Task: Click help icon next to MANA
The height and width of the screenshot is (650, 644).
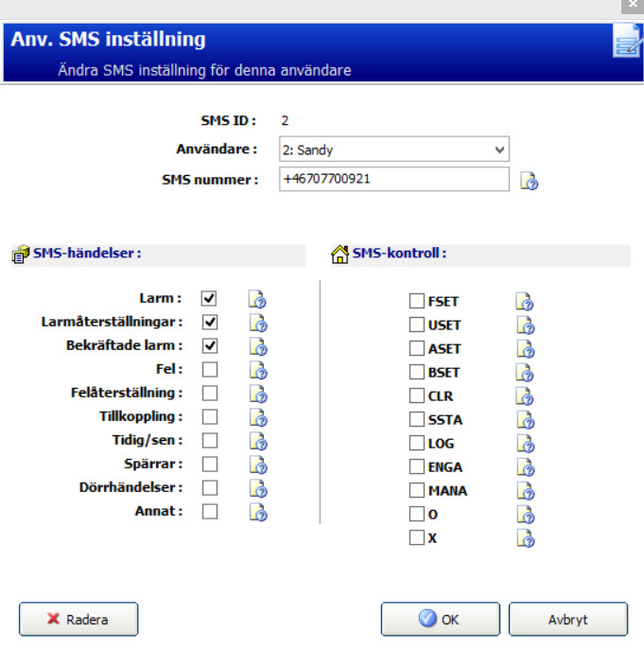Action: [525, 490]
